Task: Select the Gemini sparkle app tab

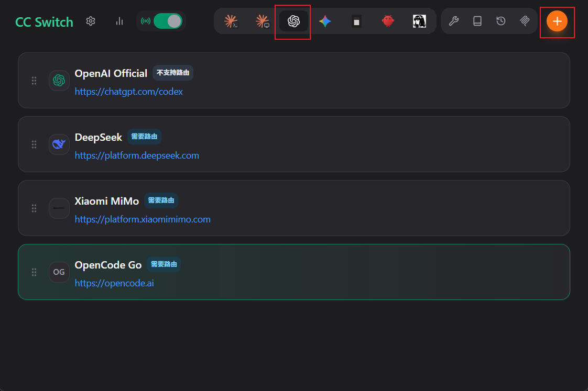Action: point(325,21)
